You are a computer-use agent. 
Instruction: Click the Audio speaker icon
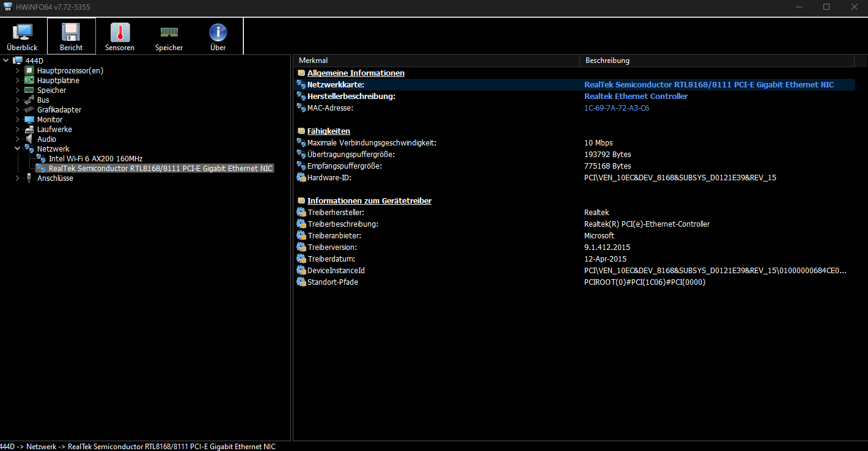pyautogui.click(x=29, y=139)
